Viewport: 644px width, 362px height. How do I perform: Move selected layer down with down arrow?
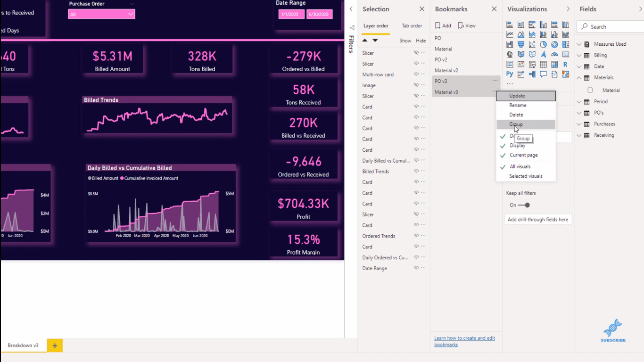click(375, 41)
